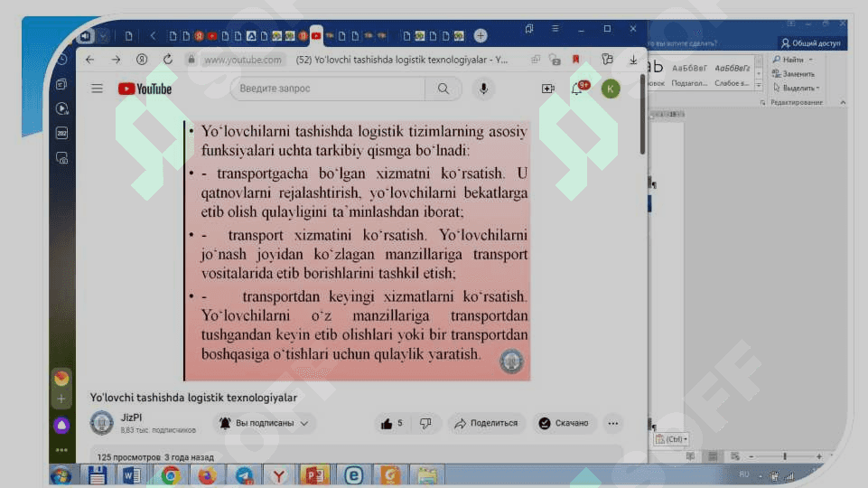The width and height of the screenshot is (868, 488).
Task: Open sidebar screenshot tool icon
Action: click(x=62, y=158)
